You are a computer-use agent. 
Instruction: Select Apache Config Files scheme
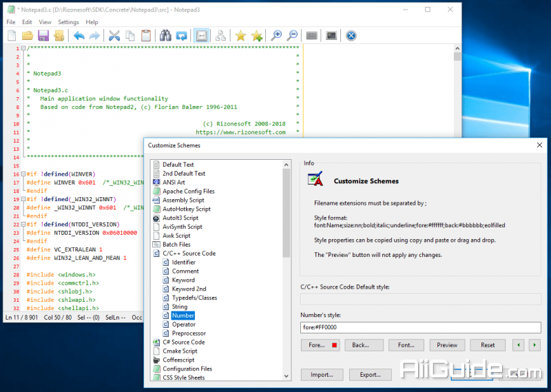[x=188, y=192]
